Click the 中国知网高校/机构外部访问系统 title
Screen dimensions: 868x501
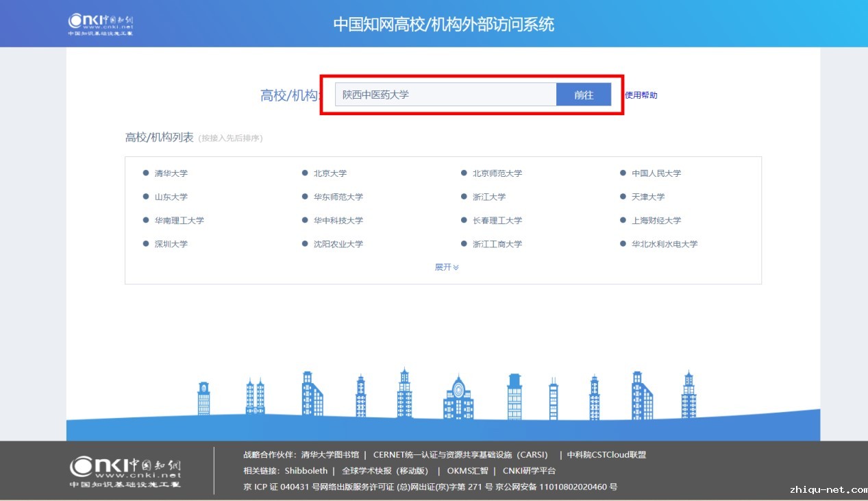click(444, 25)
